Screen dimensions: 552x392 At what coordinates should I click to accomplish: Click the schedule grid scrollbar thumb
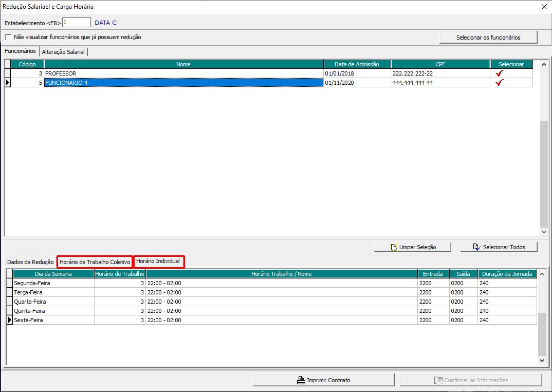click(x=542, y=334)
